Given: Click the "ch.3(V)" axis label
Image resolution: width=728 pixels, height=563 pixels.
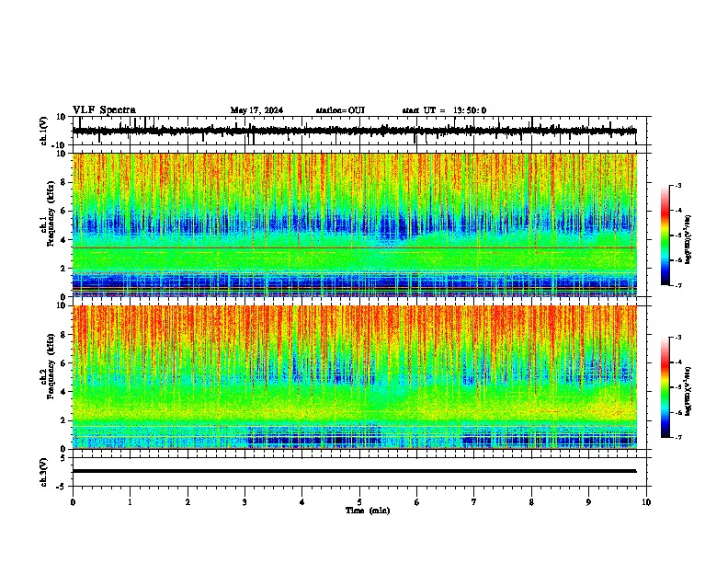Looking at the screenshot, I should [44, 472].
